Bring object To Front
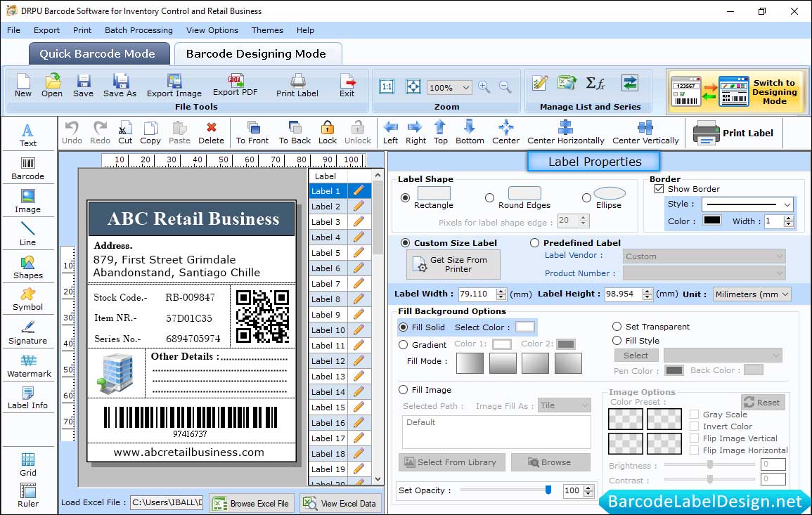The height and width of the screenshot is (515, 812). pyautogui.click(x=252, y=133)
